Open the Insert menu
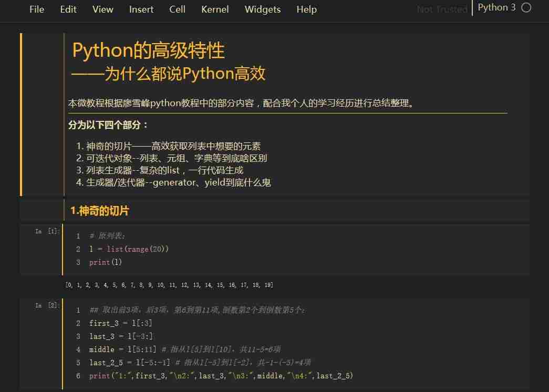549x392 pixels. click(x=141, y=9)
